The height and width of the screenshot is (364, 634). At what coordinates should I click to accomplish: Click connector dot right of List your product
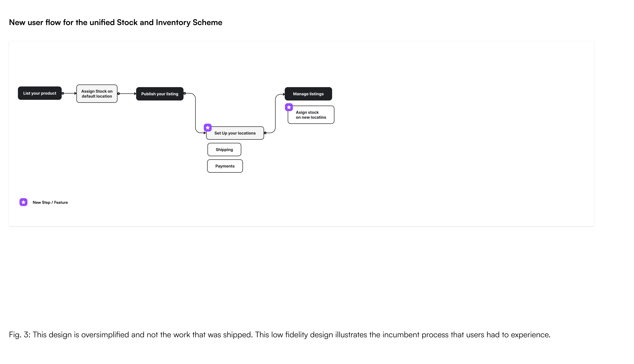click(63, 93)
